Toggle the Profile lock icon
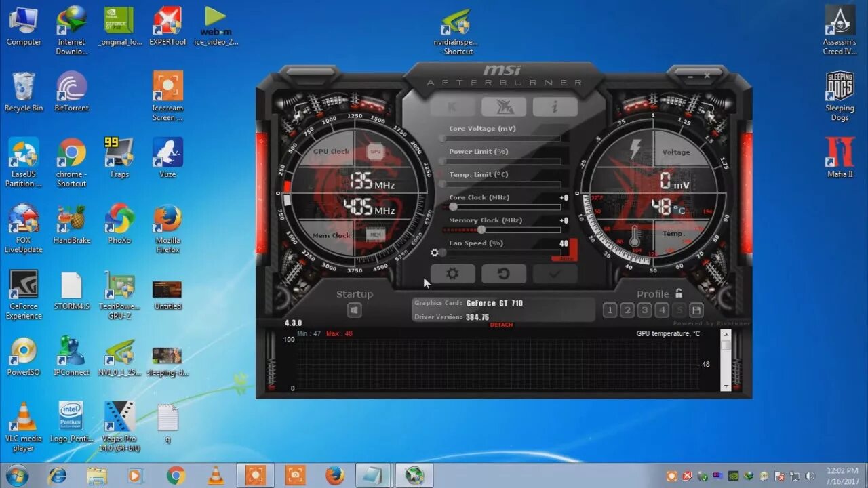This screenshot has height=488, width=868. tap(679, 293)
